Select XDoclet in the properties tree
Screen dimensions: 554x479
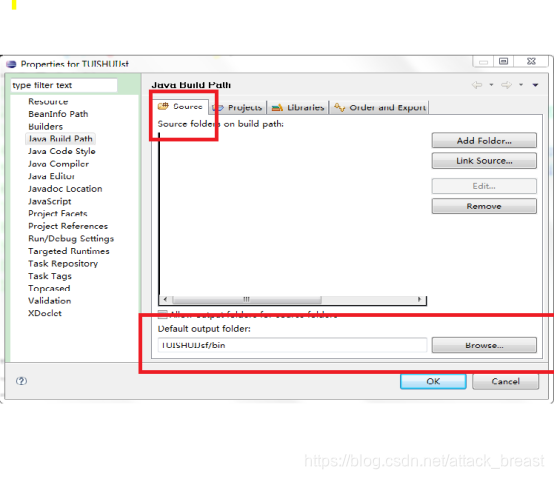point(45,313)
